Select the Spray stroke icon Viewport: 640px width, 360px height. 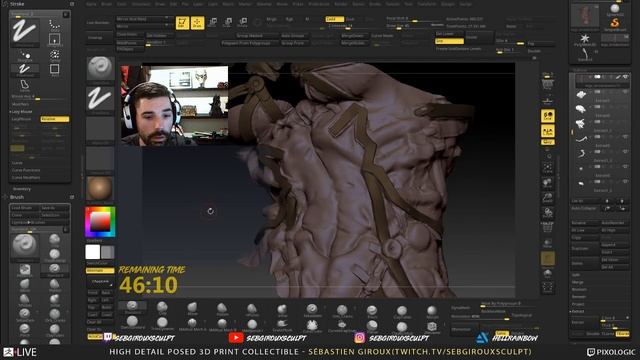[55, 55]
